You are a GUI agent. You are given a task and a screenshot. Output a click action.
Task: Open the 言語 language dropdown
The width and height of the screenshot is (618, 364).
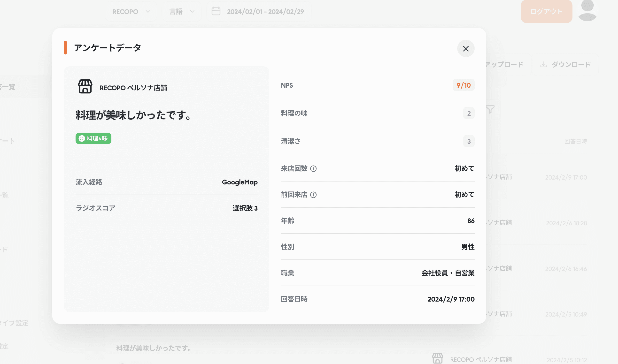pos(182,12)
